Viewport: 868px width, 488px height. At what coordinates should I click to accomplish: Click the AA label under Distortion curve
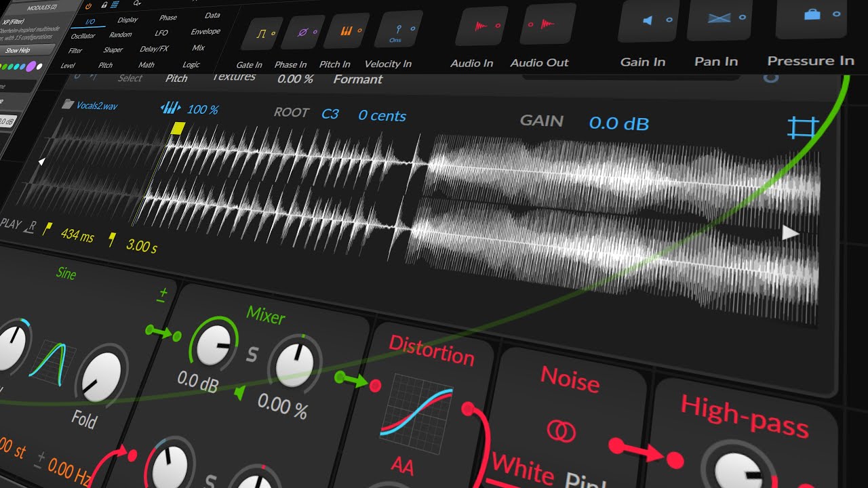coord(403,465)
